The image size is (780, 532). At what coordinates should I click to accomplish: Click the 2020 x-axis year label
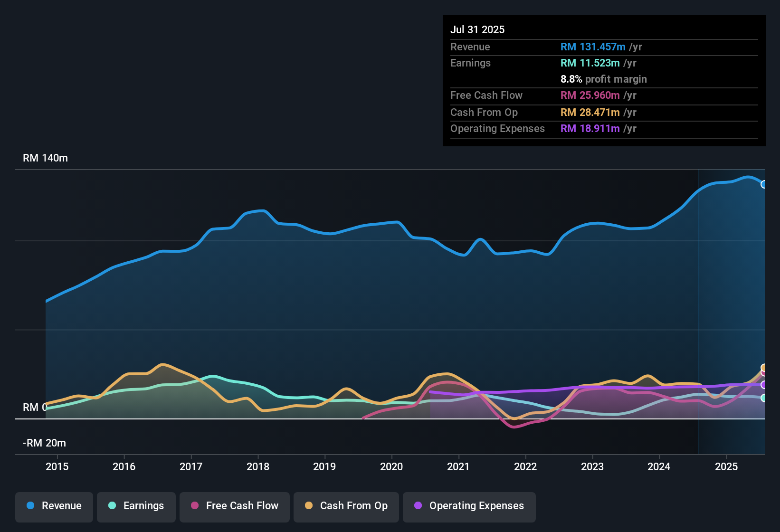pyautogui.click(x=391, y=467)
